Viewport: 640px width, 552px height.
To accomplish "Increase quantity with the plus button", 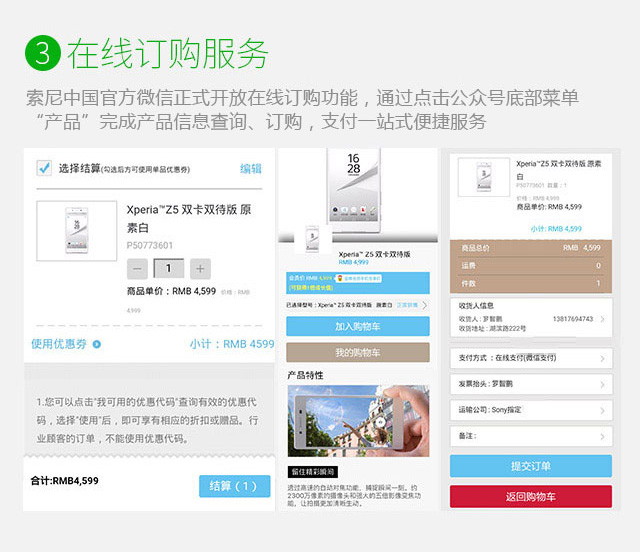I will (200, 268).
